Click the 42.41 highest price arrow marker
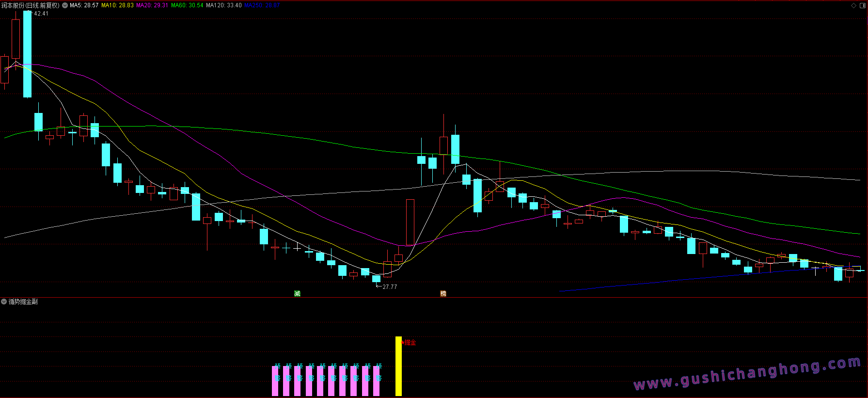 coord(39,14)
